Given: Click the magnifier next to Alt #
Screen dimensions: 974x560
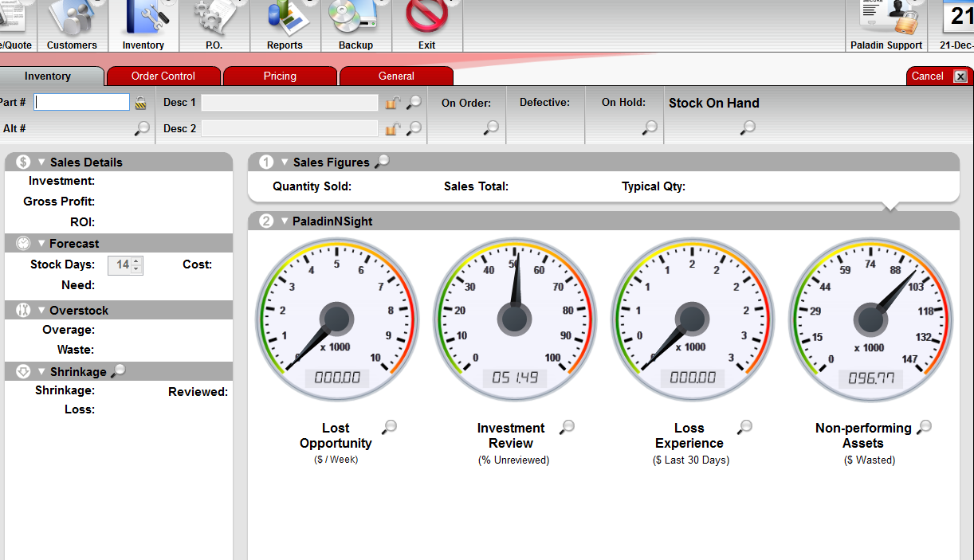Looking at the screenshot, I should coord(142,128).
